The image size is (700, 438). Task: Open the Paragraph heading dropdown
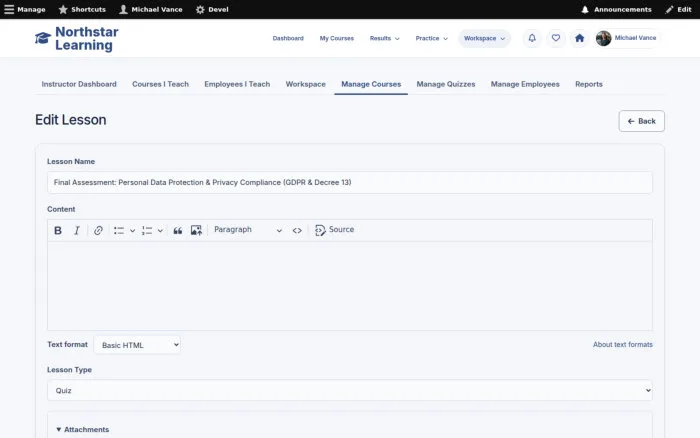248,230
